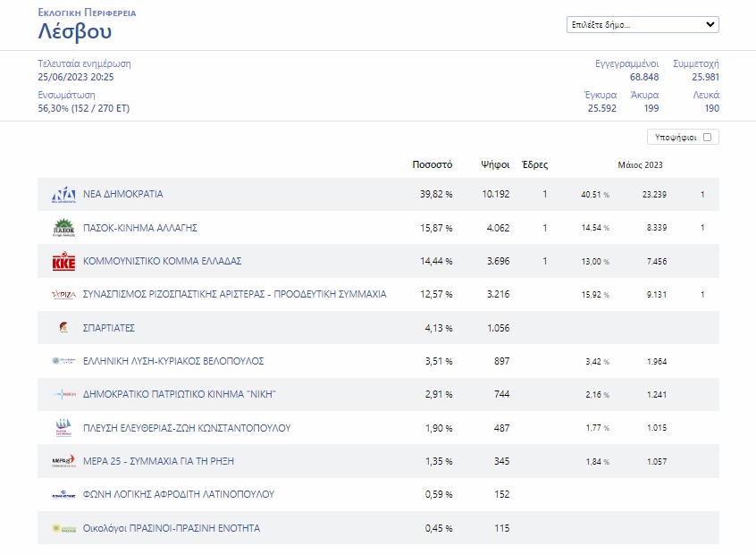Click the 39,82 % percentage value
This screenshot has height=554, width=756.
click(436, 194)
